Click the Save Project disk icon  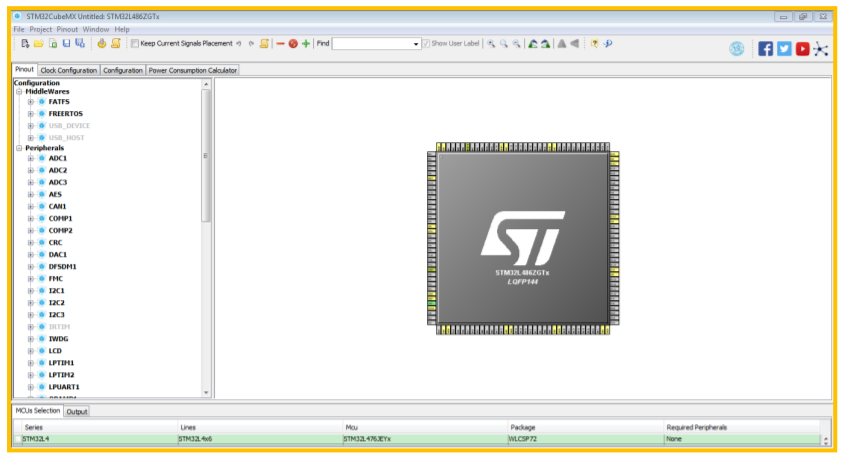[67, 44]
